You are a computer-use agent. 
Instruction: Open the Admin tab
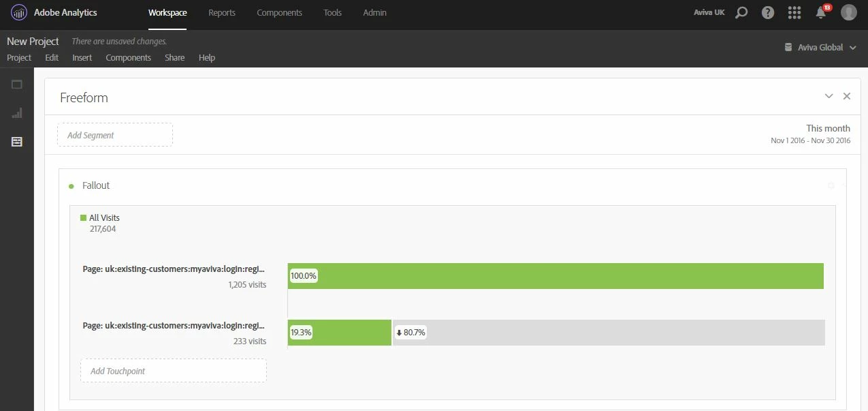(x=375, y=12)
